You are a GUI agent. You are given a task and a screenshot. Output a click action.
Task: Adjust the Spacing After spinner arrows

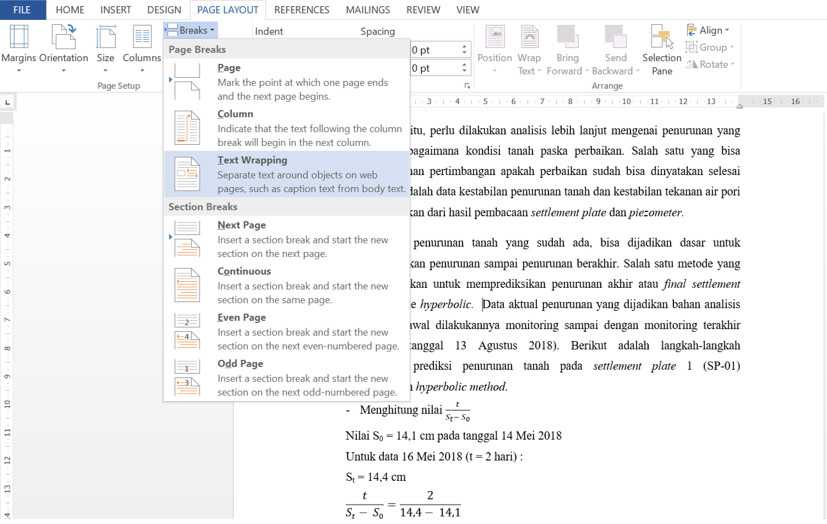(x=465, y=68)
